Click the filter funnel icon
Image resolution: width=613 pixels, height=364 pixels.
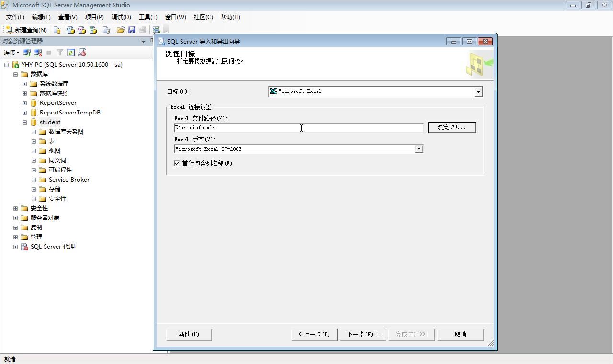[60, 53]
